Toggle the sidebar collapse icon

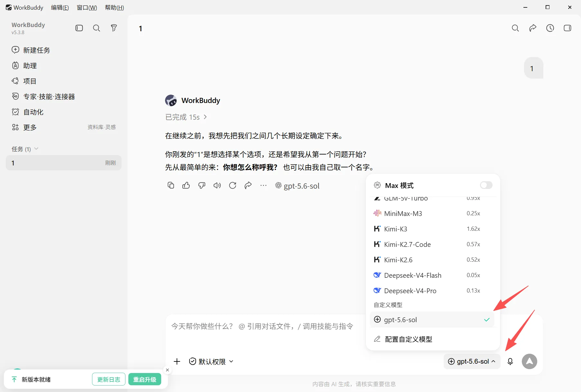(79, 28)
